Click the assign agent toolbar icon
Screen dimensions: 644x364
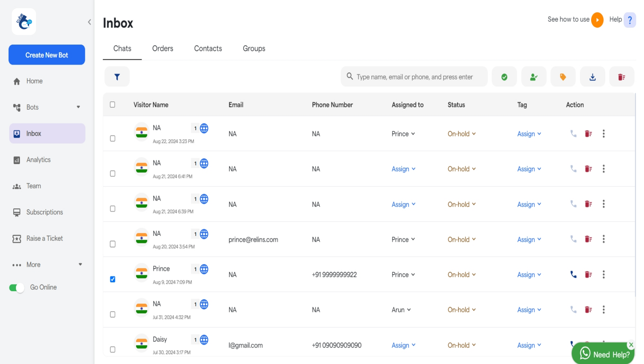pyautogui.click(x=533, y=77)
